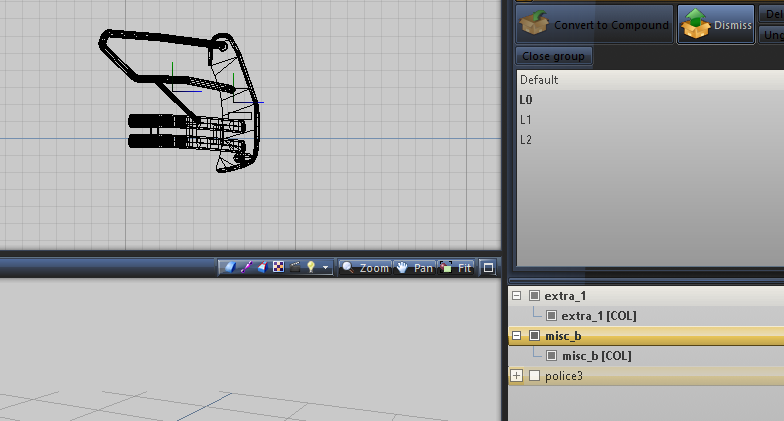Fit the model in the viewport
This screenshot has height=421, width=784.
(457, 268)
